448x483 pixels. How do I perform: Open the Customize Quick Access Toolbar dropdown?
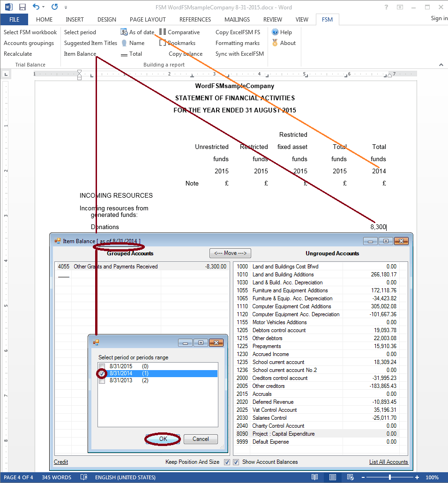click(66, 8)
